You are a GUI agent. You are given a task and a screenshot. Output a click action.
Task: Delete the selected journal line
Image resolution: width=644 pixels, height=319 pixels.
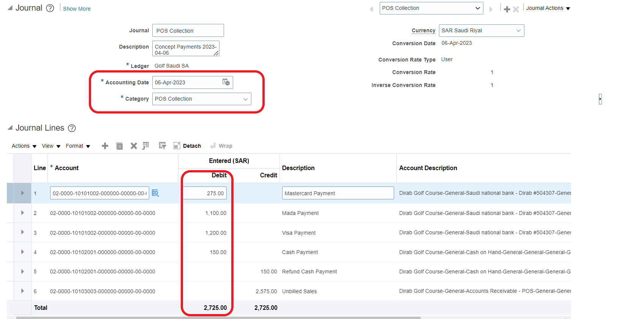(134, 146)
